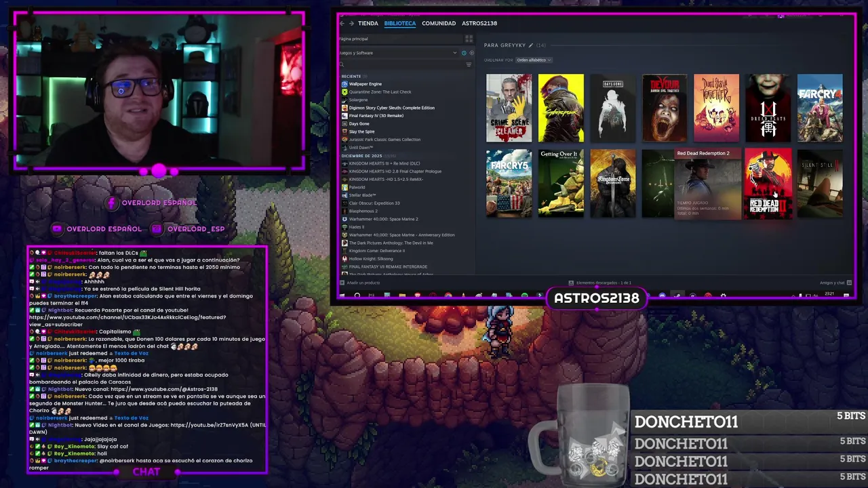Open the YouTube channel link in chat
This screenshot has height=488, width=868.
pyautogui.click(x=127, y=321)
